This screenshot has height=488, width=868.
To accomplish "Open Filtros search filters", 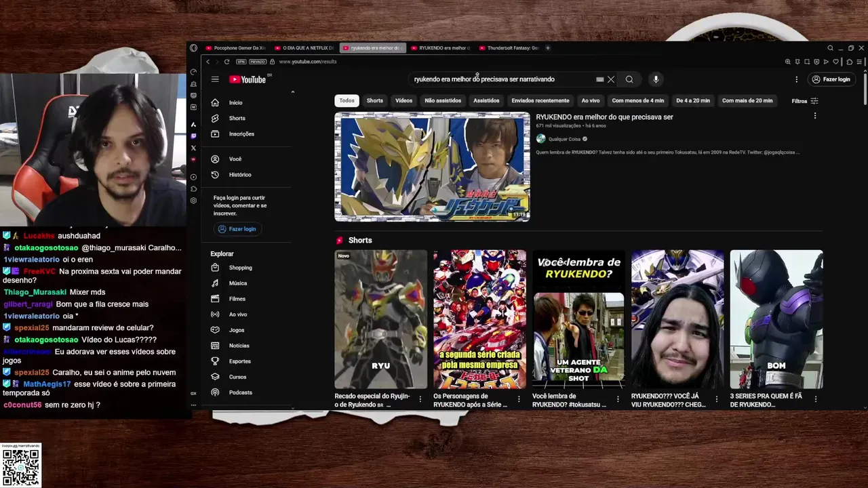I will click(805, 101).
